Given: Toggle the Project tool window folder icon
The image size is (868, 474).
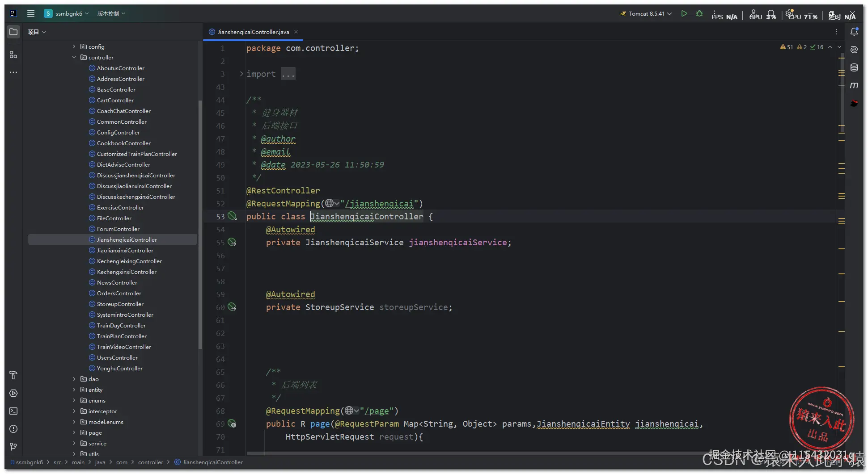Looking at the screenshot, I should (x=13, y=32).
